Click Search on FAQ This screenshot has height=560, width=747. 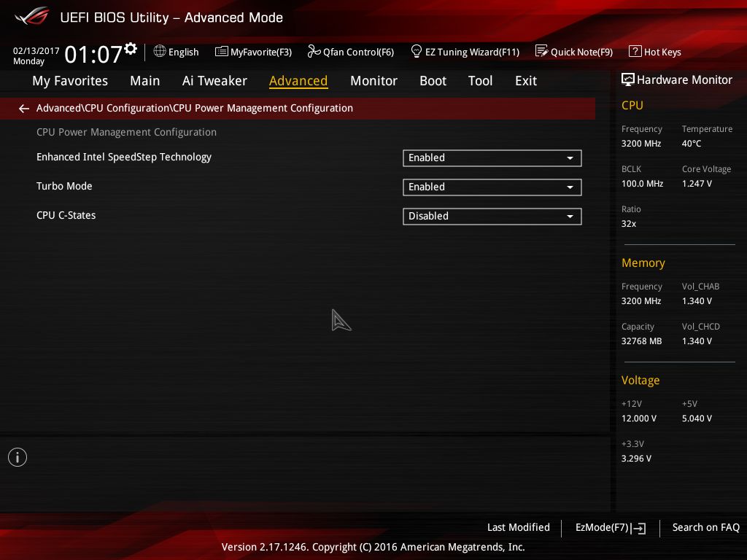pos(705,528)
